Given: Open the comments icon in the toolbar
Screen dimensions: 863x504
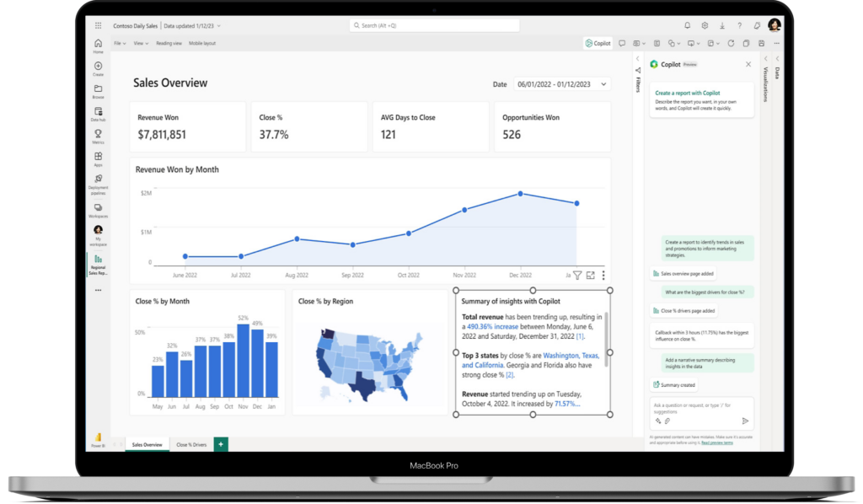Looking at the screenshot, I should click(622, 43).
